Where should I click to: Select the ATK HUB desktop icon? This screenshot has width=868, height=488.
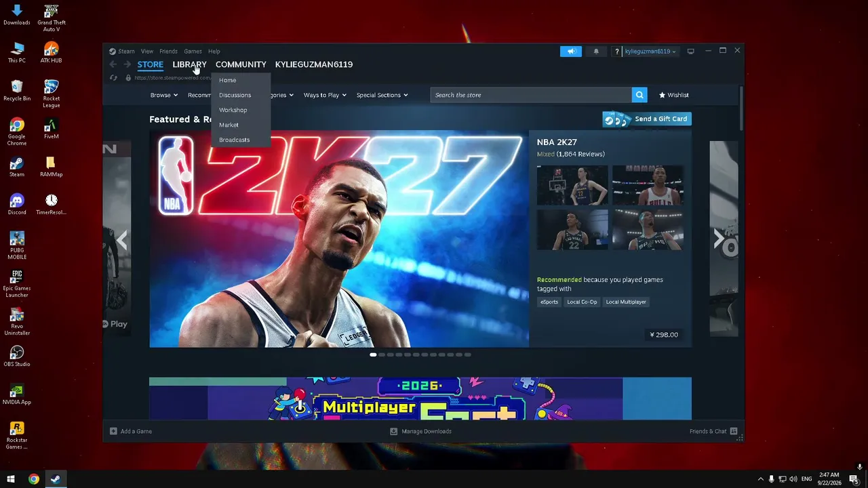tap(51, 53)
